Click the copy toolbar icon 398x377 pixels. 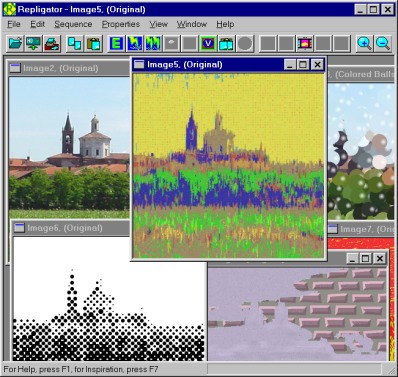click(x=75, y=44)
